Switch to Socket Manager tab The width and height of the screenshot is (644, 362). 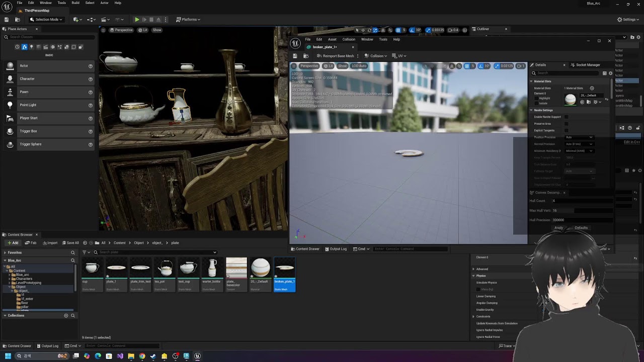585,65
